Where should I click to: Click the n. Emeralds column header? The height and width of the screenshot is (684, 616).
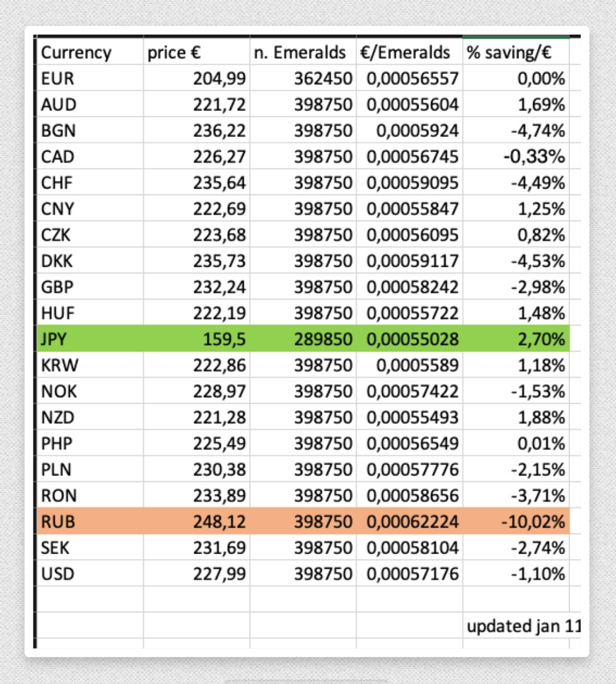point(303,52)
